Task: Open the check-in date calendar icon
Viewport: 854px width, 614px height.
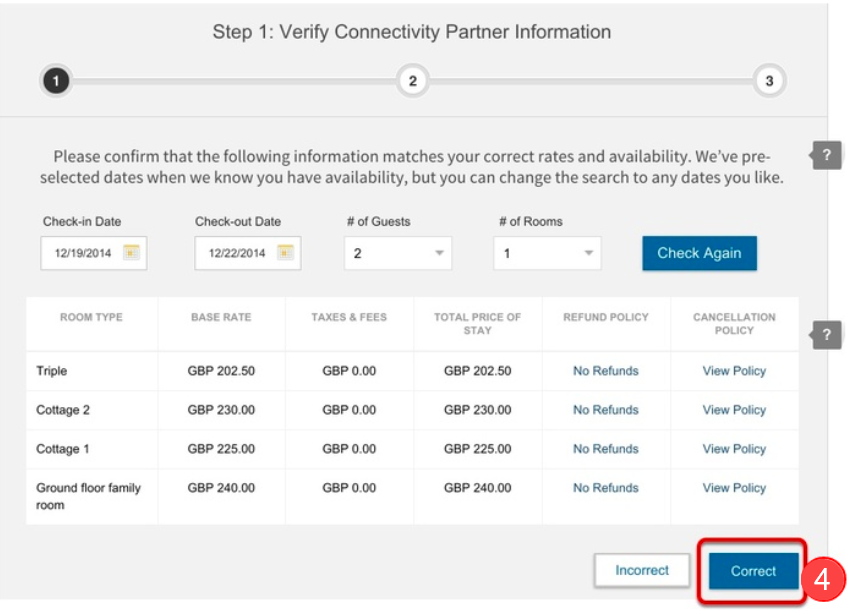Action: pyautogui.click(x=131, y=253)
